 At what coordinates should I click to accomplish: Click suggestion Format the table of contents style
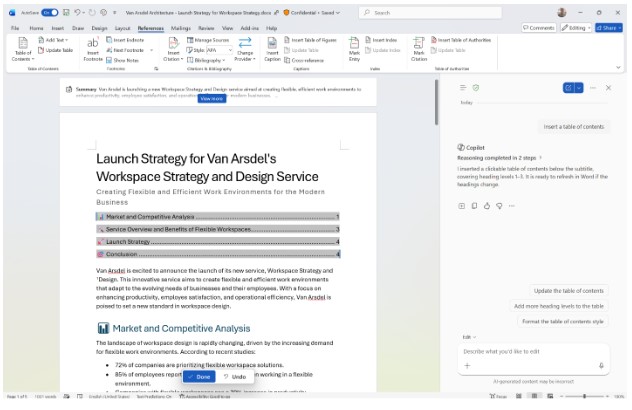point(563,321)
